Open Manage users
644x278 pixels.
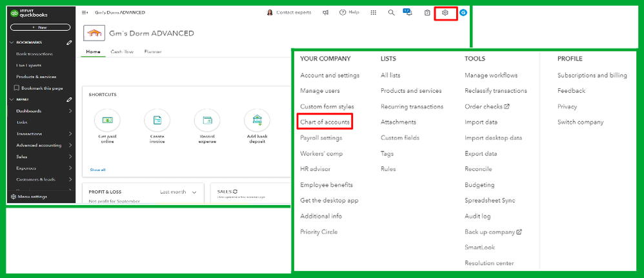[320, 91]
